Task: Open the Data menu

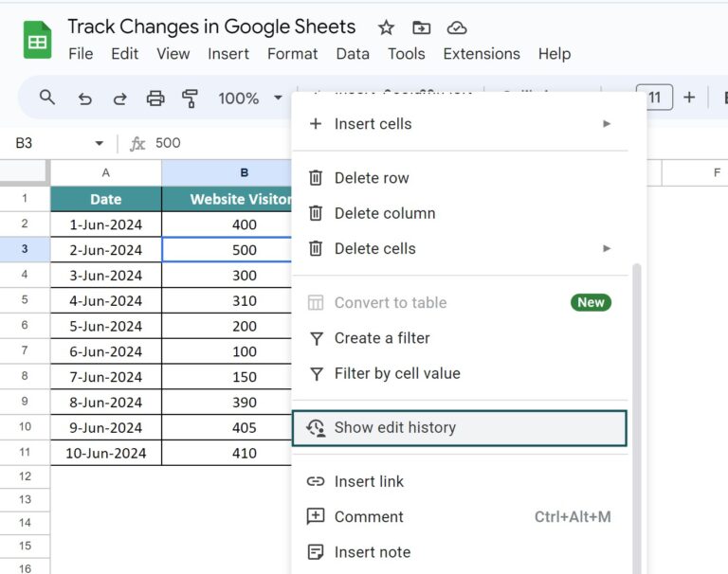Action: pos(353,54)
